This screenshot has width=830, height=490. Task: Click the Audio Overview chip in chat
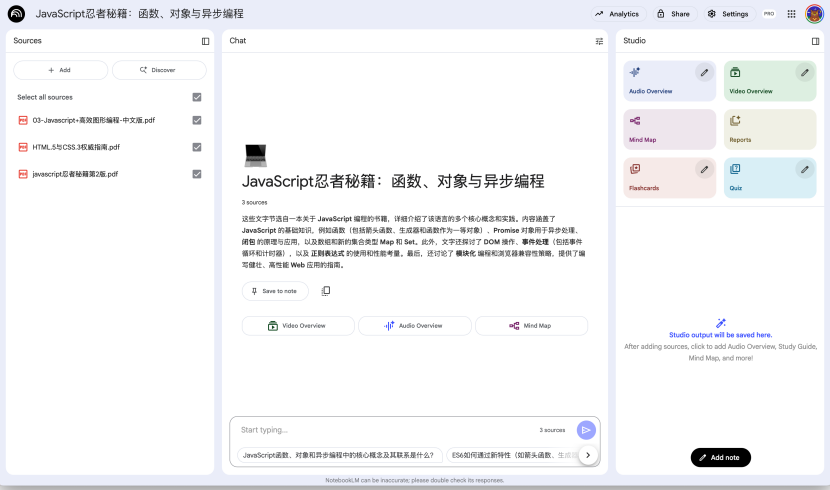414,326
